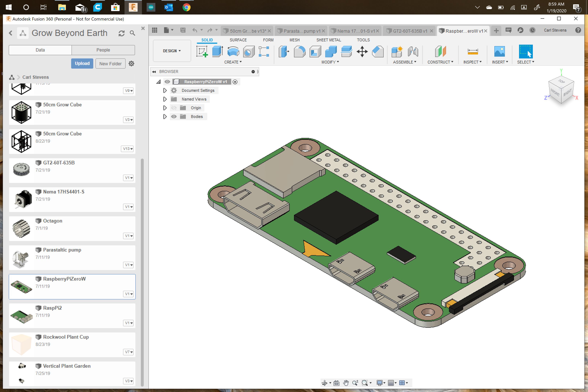This screenshot has width=588, height=392.
Task: Click the Measure tool in INSPECT
Action: [472, 52]
